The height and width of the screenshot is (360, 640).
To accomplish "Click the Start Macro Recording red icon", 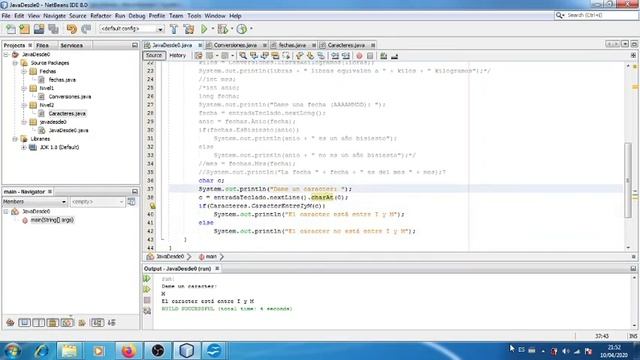I will point(359,56).
